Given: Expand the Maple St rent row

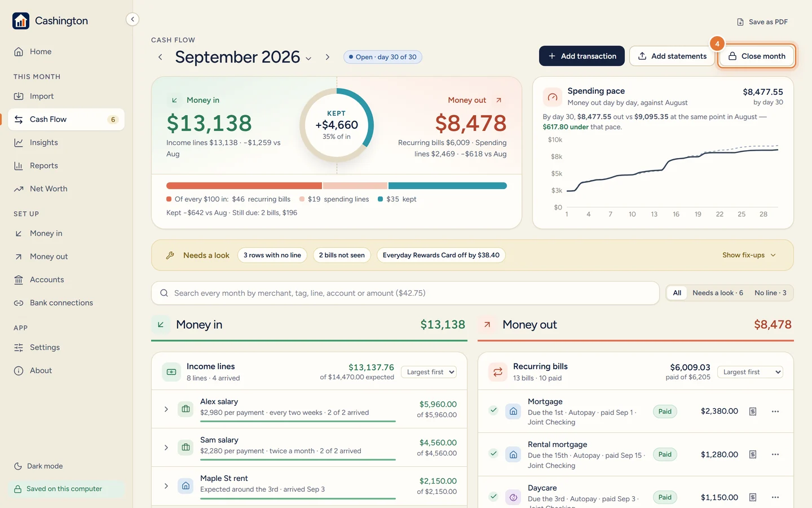Looking at the screenshot, I should tap(166, 486).
